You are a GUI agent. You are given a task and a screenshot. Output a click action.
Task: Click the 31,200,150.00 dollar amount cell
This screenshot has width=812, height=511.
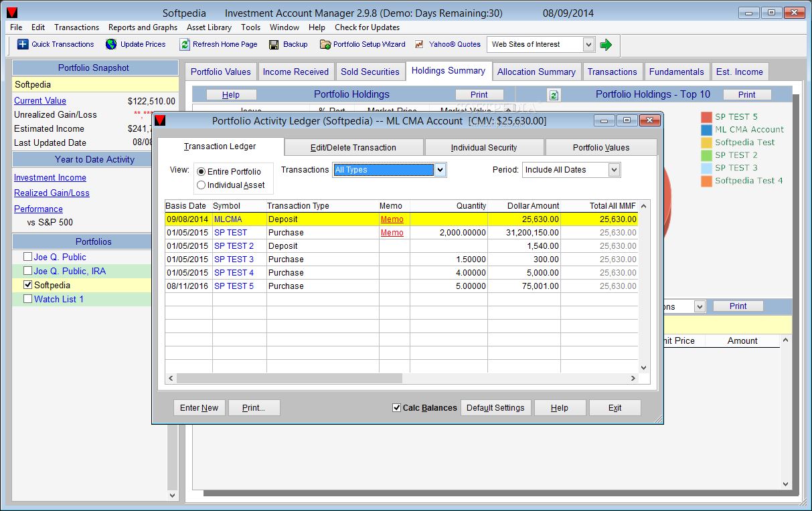[524, 233]
